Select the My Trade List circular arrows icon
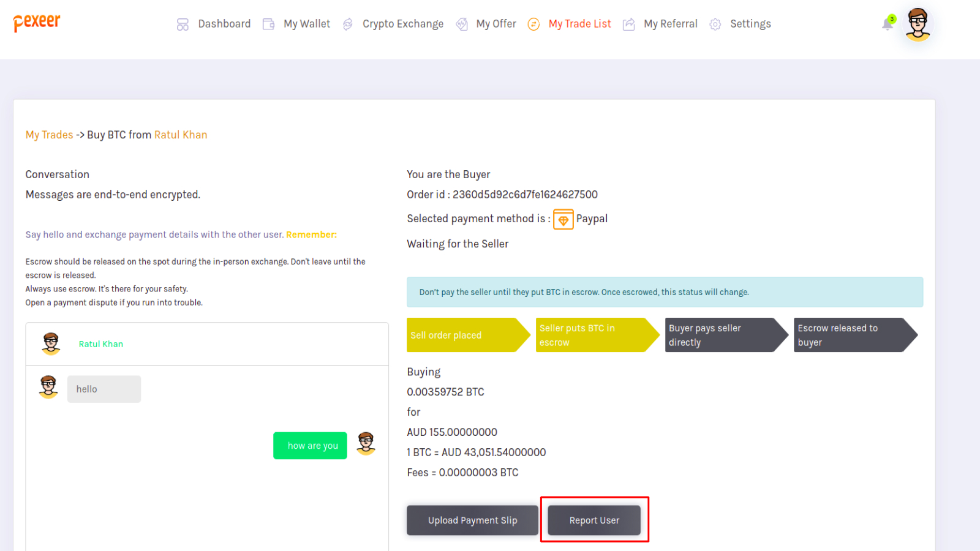Image resolution: width=980 pixels, height=551 pixels. (533, 23)
